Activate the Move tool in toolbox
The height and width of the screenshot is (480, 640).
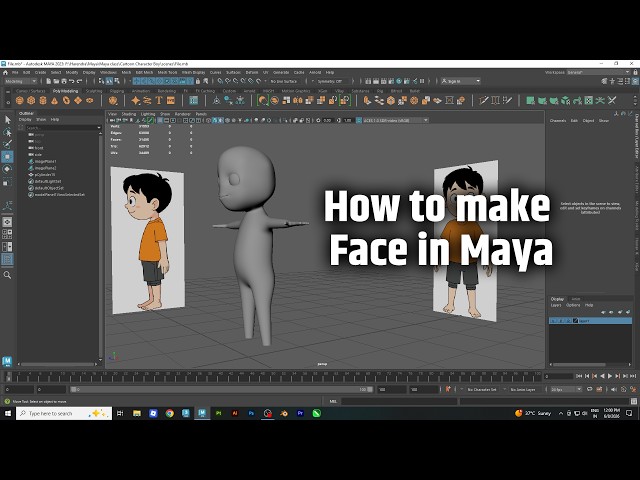point(7,157)
